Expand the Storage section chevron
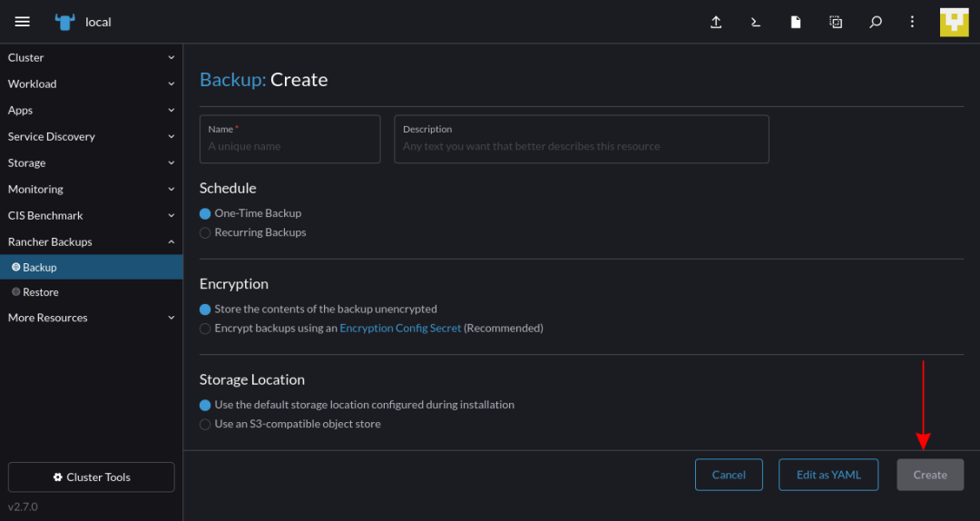Screen dimensions: 980x521 pyautogui.click(x=171, y=162)
